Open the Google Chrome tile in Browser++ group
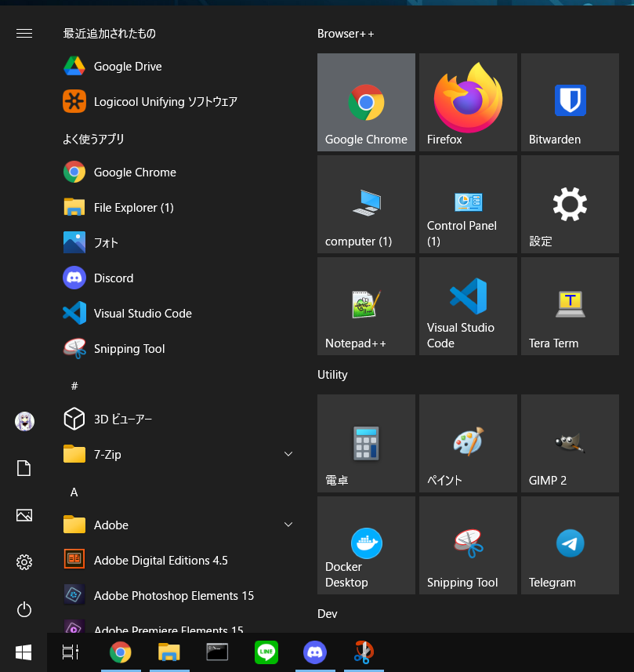634x672 pixels. 366,102
